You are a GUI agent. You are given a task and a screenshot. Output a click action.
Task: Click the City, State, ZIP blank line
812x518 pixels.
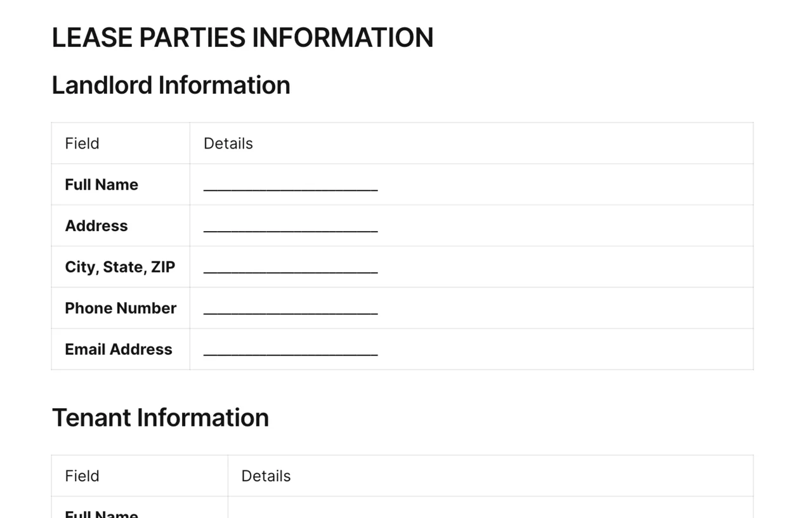[x=291, y=267]
